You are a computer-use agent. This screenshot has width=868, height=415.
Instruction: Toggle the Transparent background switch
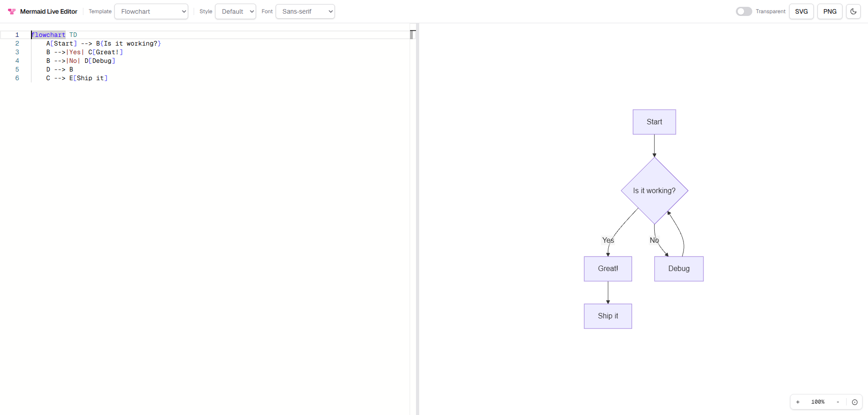pos(744,11)
